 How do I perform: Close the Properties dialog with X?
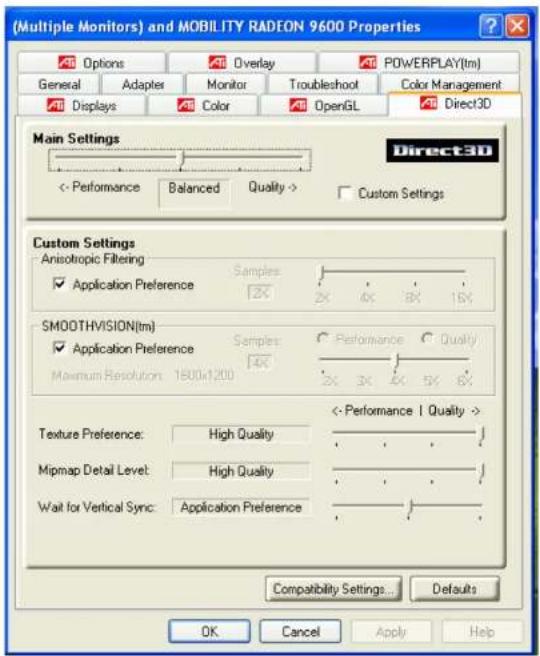pos(517,27)
